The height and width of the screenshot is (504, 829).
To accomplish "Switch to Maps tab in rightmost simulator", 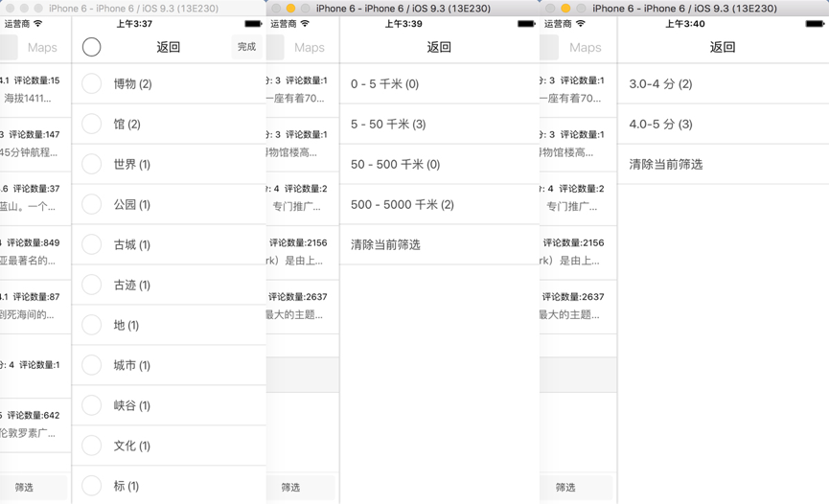I will coord(585,47).
